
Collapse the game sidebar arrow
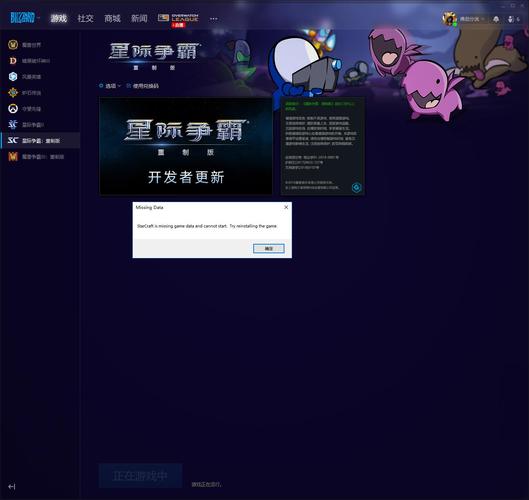coord(11,486)
